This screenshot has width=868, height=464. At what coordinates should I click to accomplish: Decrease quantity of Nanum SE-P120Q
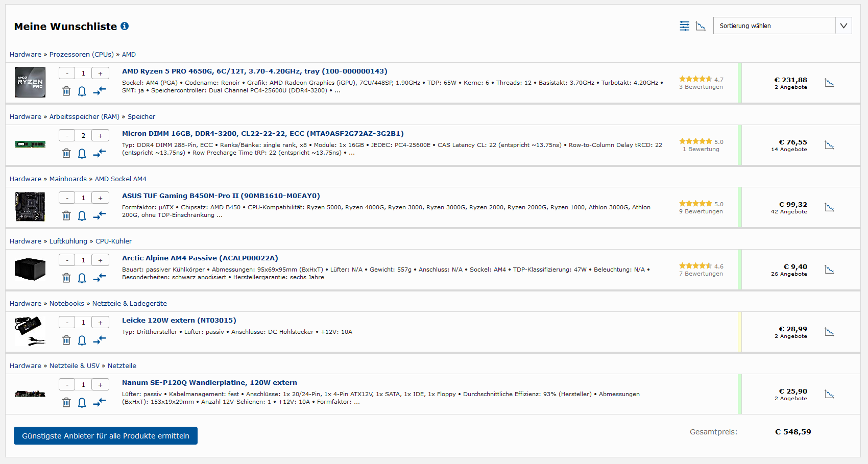point(67,384)
